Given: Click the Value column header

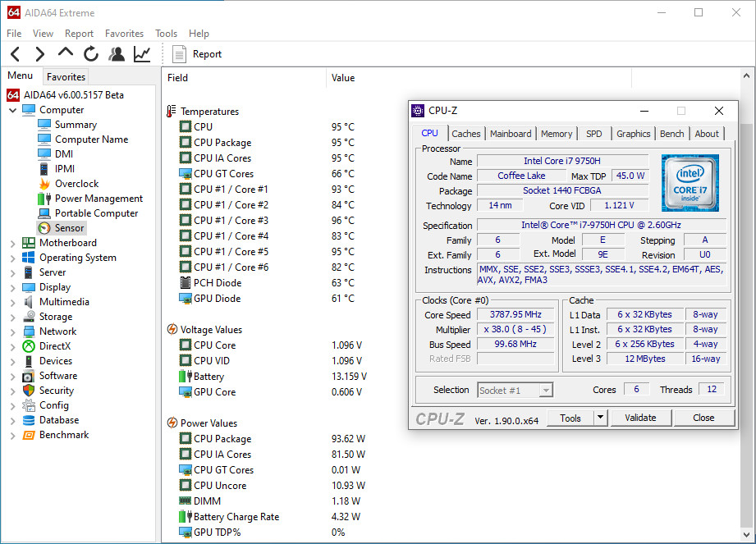Looking at the screenshot, I should point(479,78).
